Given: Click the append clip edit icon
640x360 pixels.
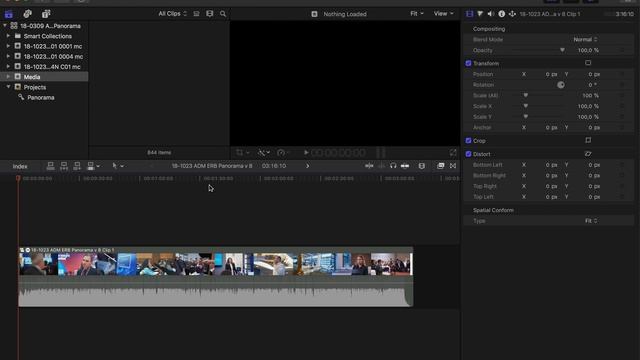Looking at the screenshot, I should point(77,166).
